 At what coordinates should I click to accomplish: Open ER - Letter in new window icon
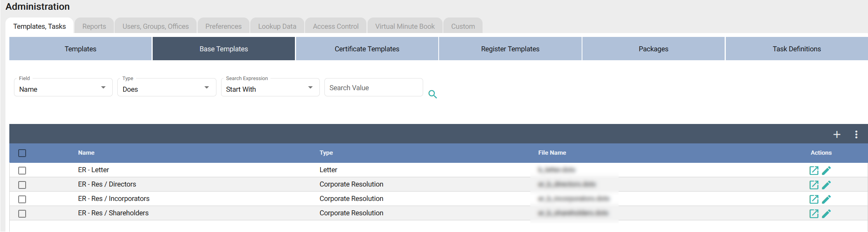pos(814,171)
